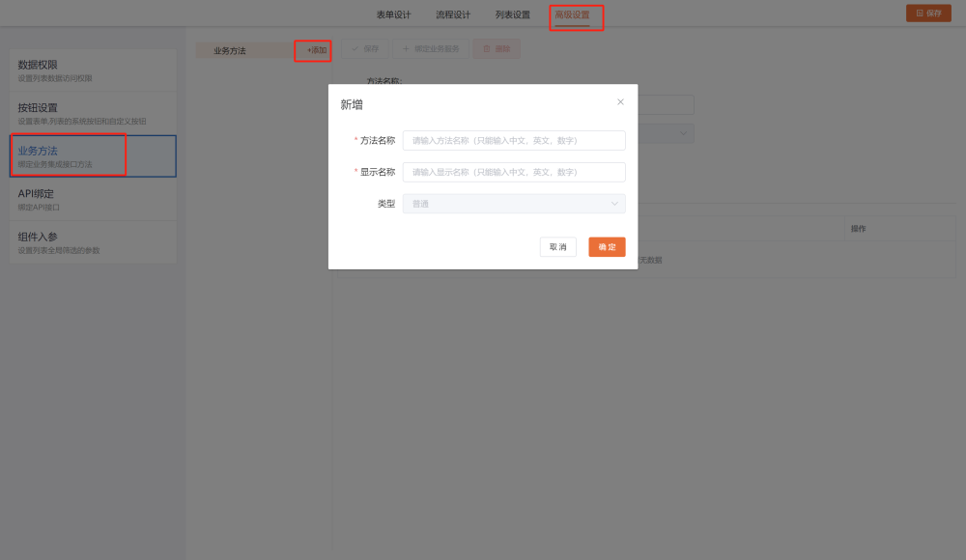
Task: Switch to the 表单设计 tab
Action: [x=393, y=14]
